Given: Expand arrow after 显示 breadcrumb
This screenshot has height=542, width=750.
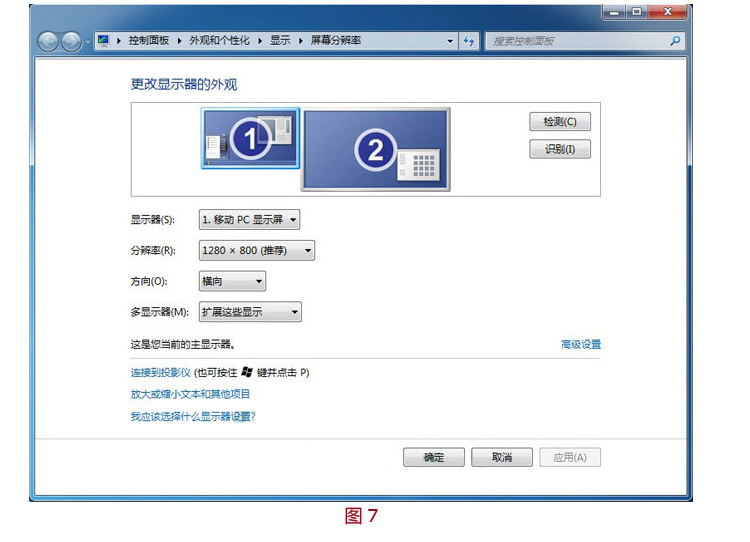Looking at the screenshot, I should [301, 41].
